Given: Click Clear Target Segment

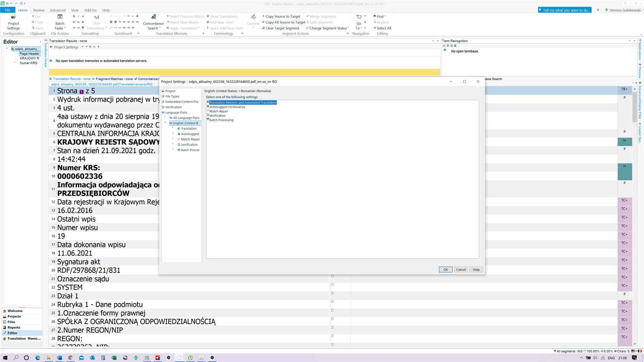Looking at the screenshot, I should tap(280, 28).
